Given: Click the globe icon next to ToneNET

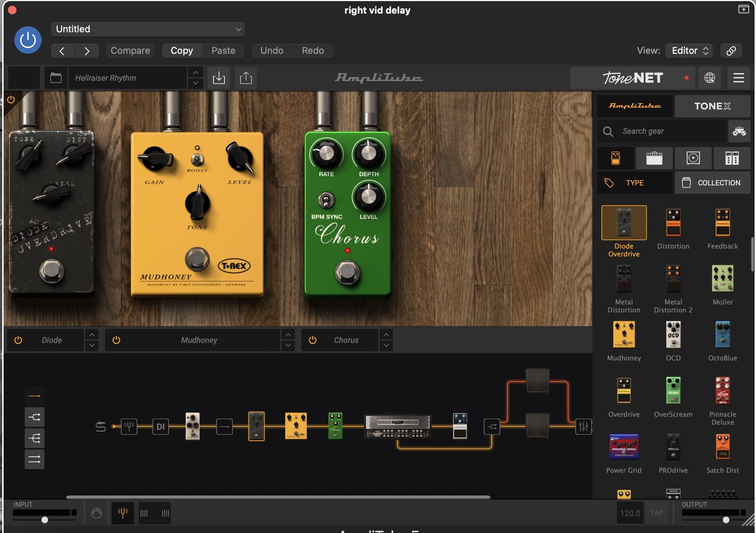Looking at the screenshot, I should [x=709, y=78].
